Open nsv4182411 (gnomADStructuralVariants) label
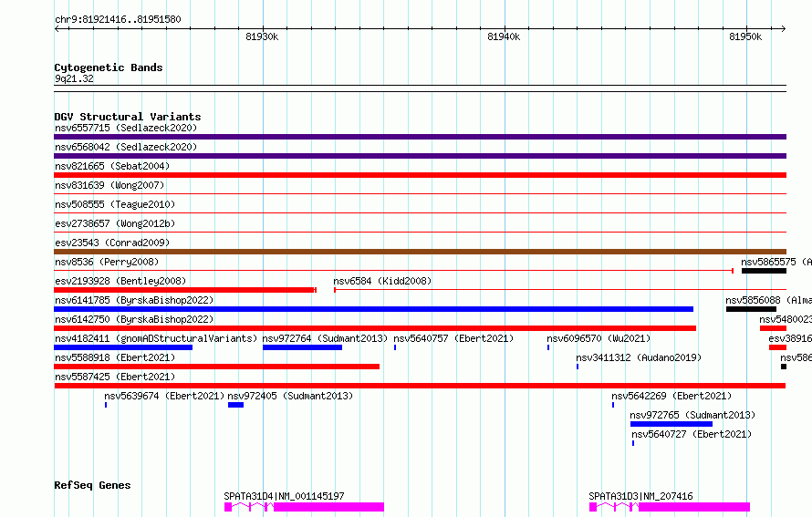 coord(156,338)
